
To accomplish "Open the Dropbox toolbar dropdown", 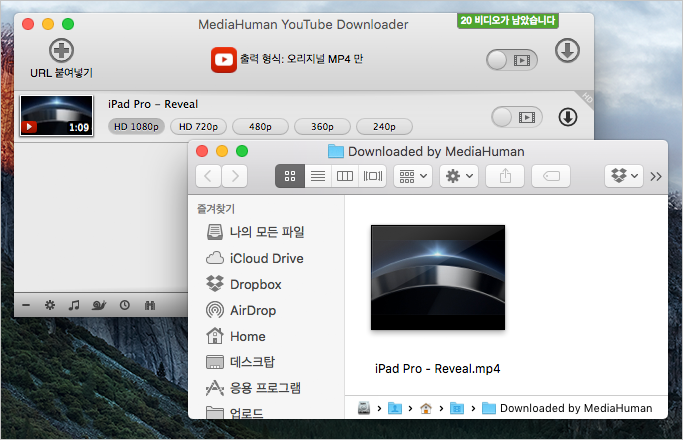I will pos(624,176).
